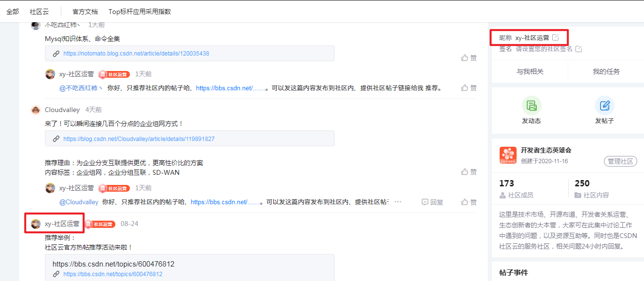Screen dimensions: 644x281
Task: Click 来了!可以瞬间连接几百个分点 post text
Action: (x=114, y=124)
